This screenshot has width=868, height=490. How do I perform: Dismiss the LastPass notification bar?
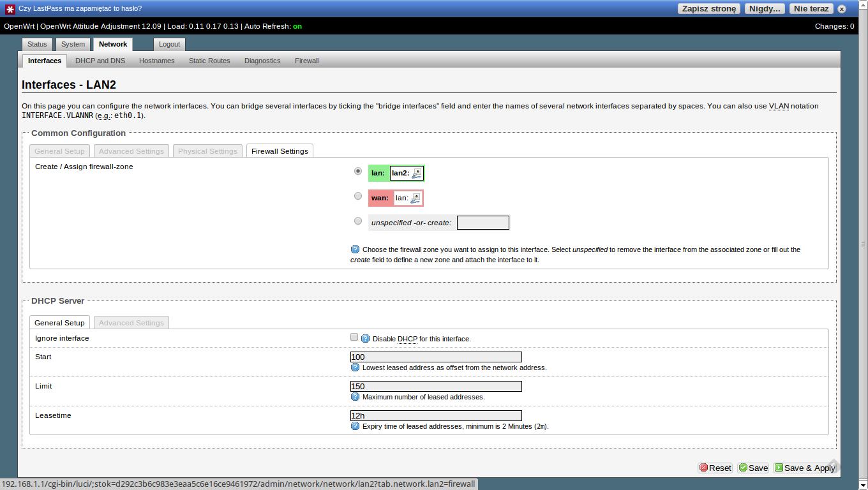(842, 9)
